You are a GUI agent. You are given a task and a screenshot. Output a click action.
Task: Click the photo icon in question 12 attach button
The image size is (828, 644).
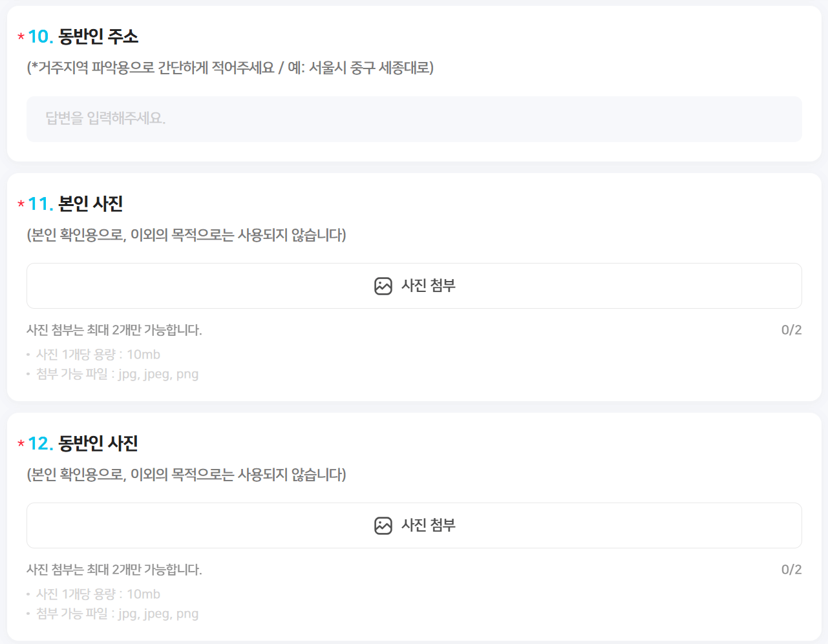point(382,525)
